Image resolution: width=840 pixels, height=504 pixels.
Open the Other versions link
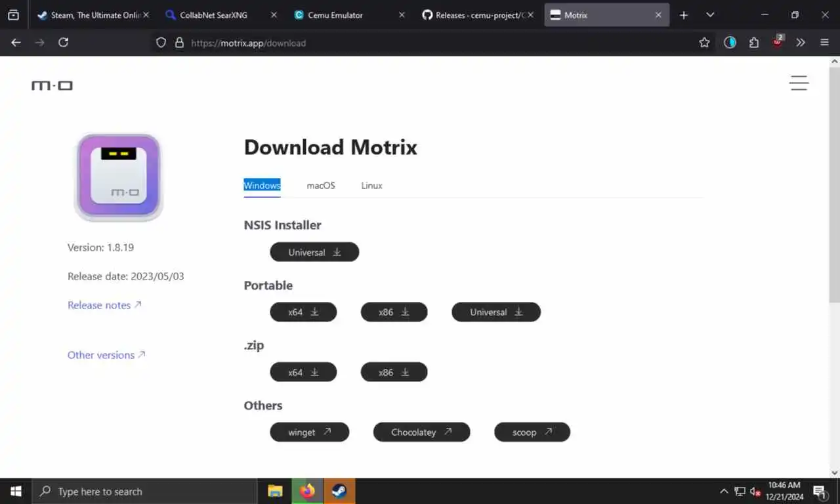point(106,355)
